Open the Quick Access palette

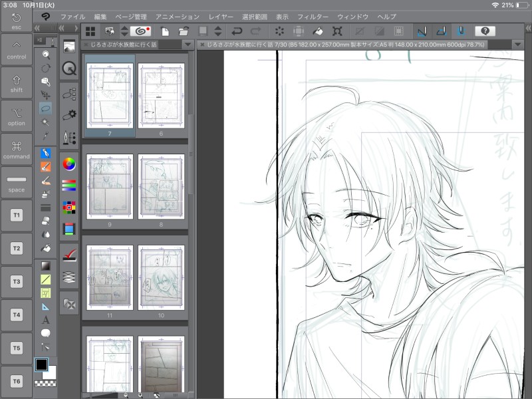tap(68, 68)
